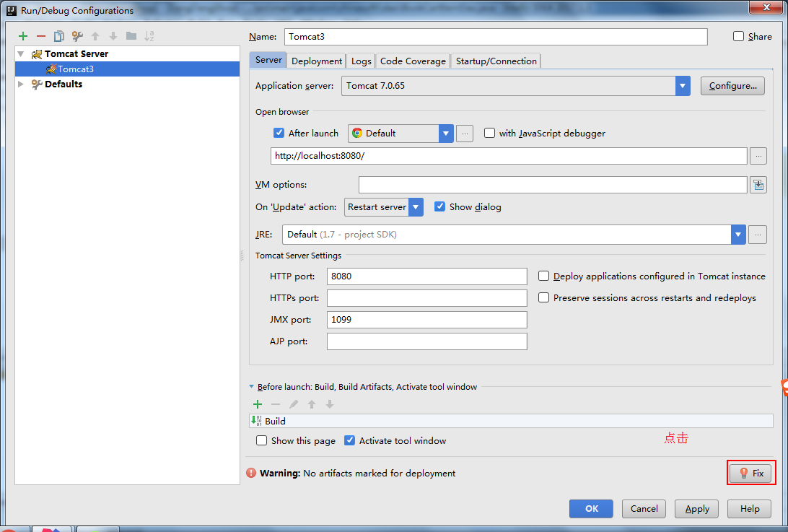This screenshot has width=788, height=532.
Task: Sort configurations alphabetically
Action: [x=149, y=35]
